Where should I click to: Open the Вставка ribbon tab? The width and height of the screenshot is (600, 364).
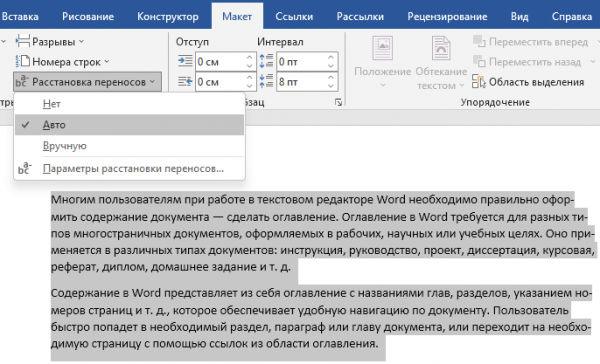coord(20,16)
